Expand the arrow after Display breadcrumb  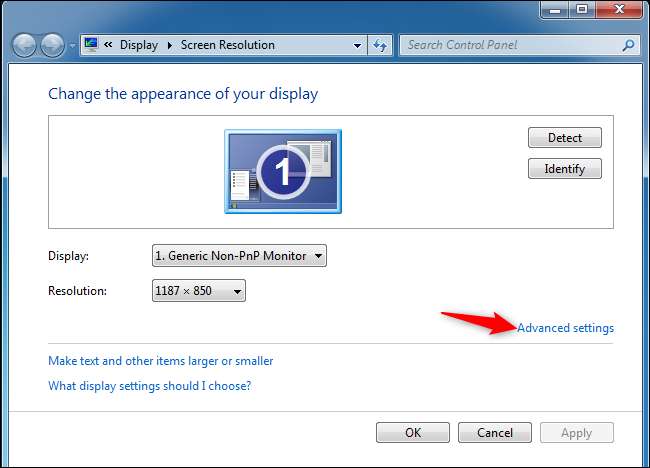[x=170, y=45]
